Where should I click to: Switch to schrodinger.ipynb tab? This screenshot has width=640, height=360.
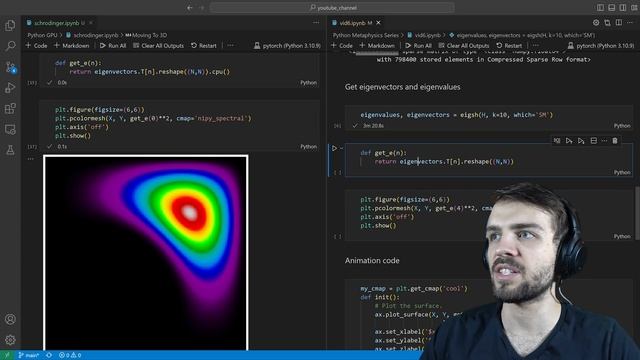[56, 23]
